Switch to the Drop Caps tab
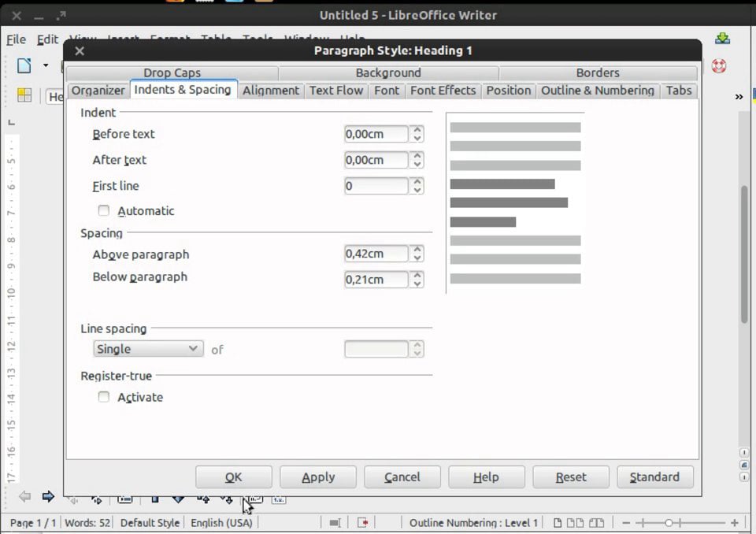756x534 pixels. point(172,72)
